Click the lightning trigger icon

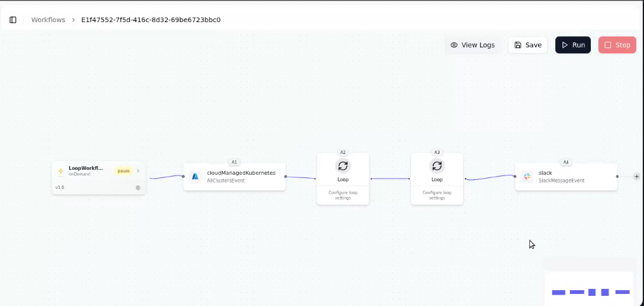click(x=61, y=171)
